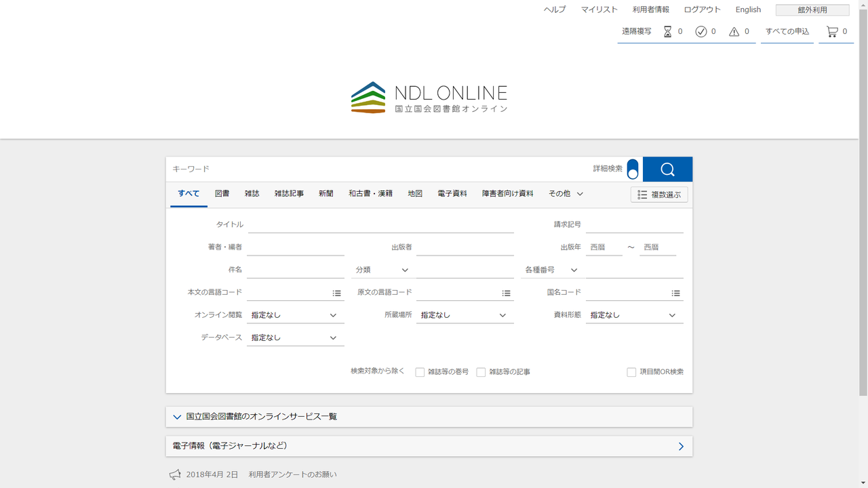
Task: Click the 分類 value input field
Action: coord(465,270)
